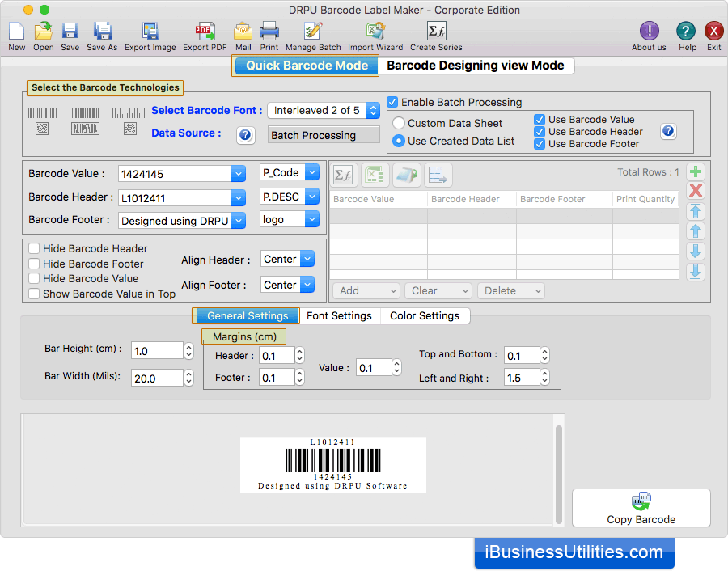The height and width of the screenshot is (571, 728).
Task: Click the barcode preview image
Action: [333, 465]
